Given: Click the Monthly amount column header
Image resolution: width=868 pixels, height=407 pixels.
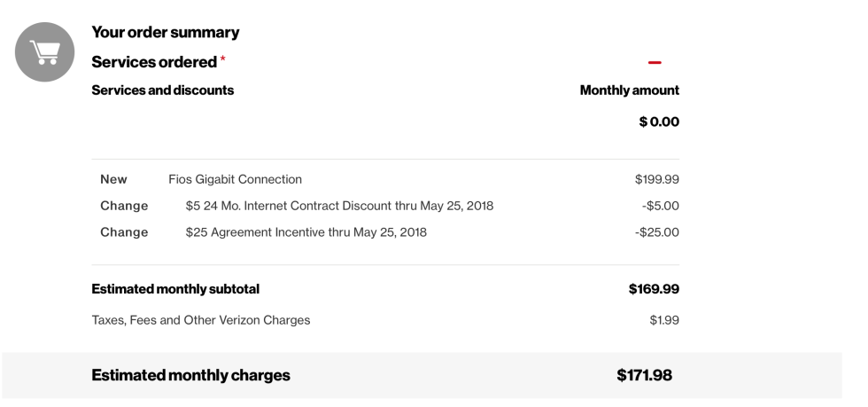Looking at the screenshot, I should 630,90.
